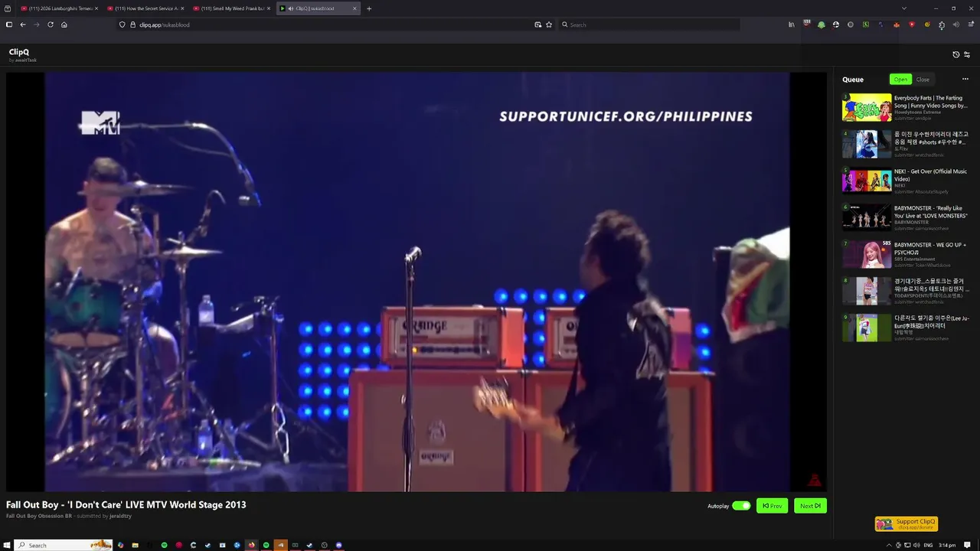Click the video player area
980x551 pixels.
coord(416,282)
